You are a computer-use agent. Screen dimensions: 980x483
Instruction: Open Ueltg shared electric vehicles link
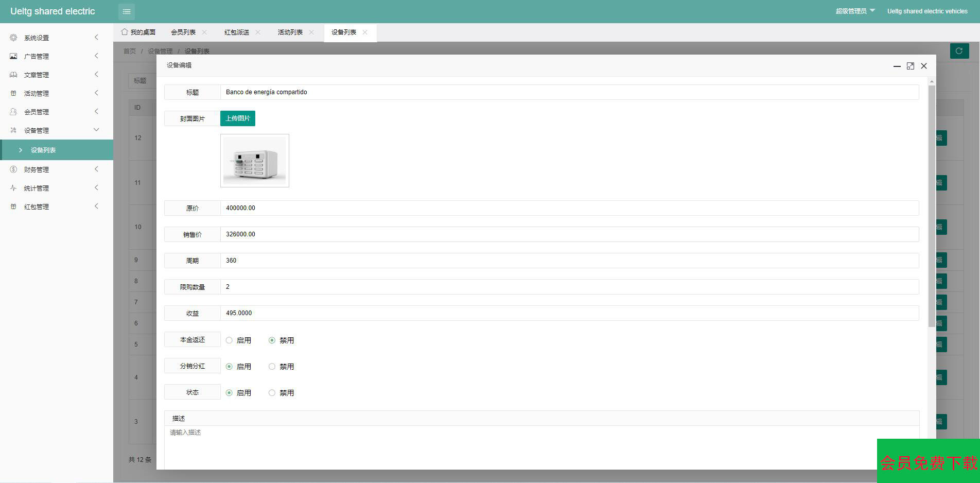927,11
